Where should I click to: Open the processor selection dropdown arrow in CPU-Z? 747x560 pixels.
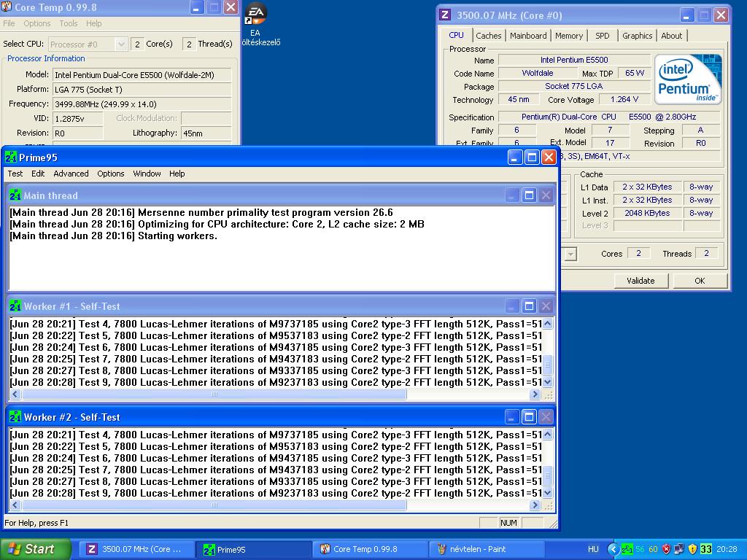(x=570, y=254)
